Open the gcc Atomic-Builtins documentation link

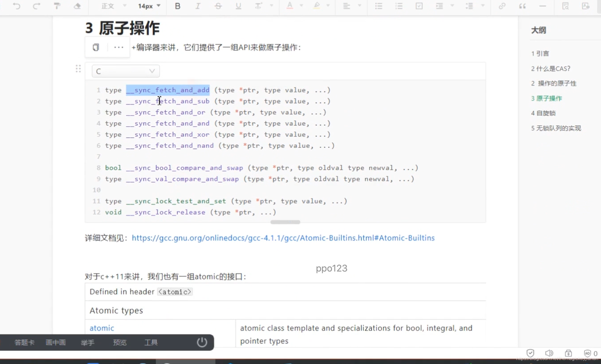click(283, 238)
